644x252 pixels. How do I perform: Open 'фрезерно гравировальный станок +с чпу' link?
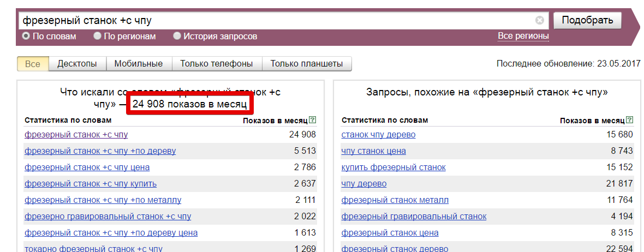click(108, 217)
